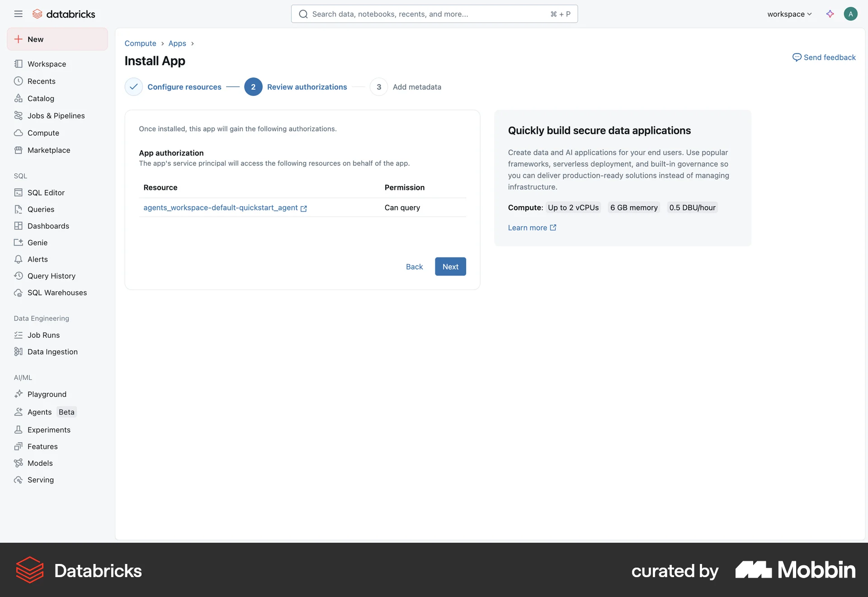Select the Dashboards sidebar item
This screenshot has width=868, height=597.
(x=48, y=226)
